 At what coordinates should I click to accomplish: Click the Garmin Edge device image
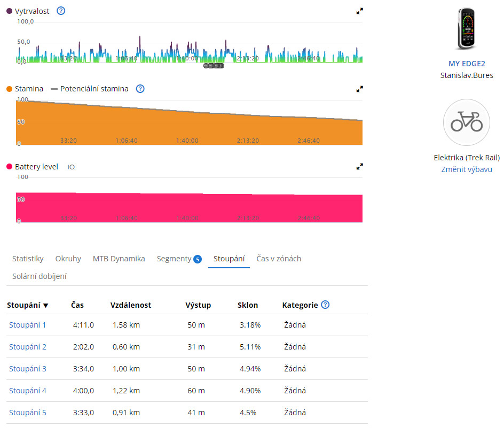pyautogui.click(x=467, y=29)
